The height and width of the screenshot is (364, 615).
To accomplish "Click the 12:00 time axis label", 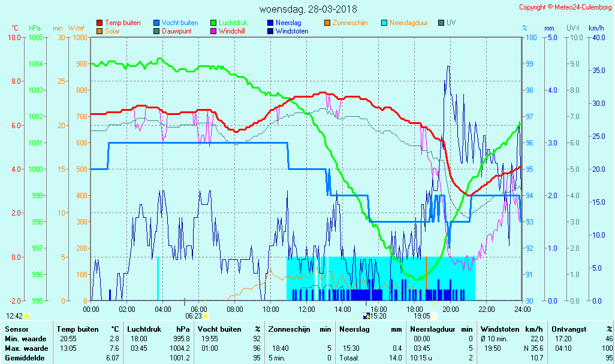I will coord(307,309).
